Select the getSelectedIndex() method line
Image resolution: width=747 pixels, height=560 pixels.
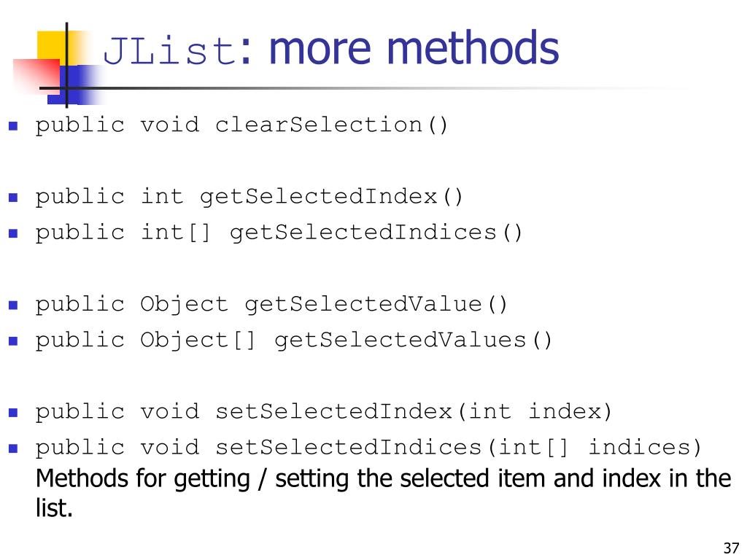click(249, 197)
